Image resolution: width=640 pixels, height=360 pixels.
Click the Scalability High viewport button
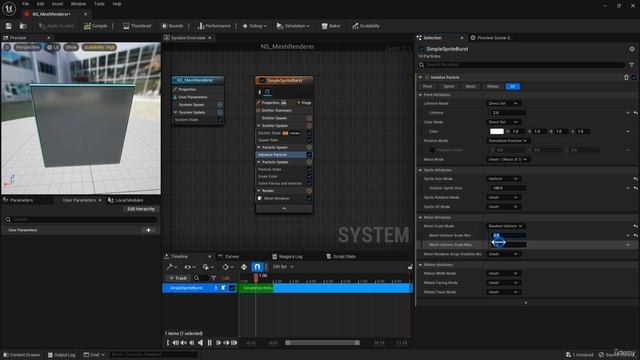tap(99, 47)
